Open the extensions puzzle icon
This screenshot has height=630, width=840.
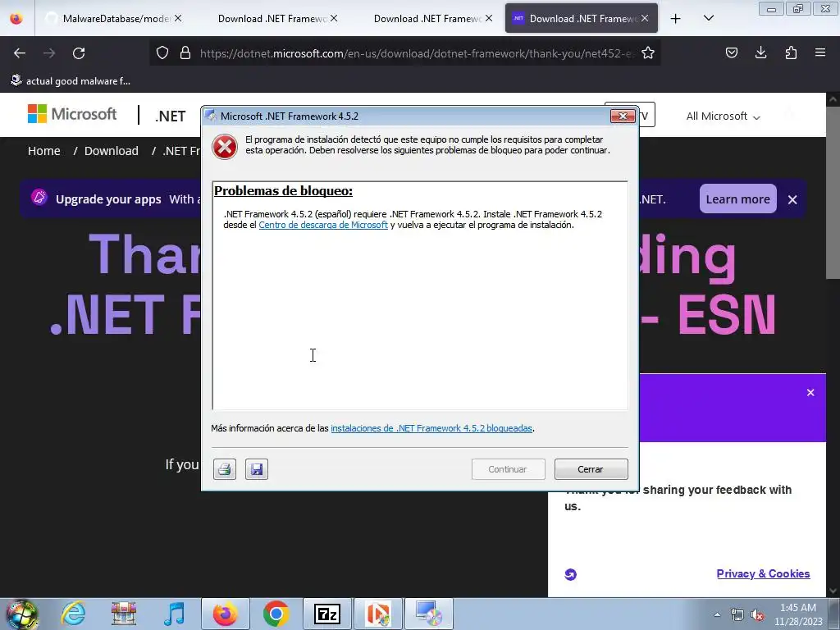(791, 52)
